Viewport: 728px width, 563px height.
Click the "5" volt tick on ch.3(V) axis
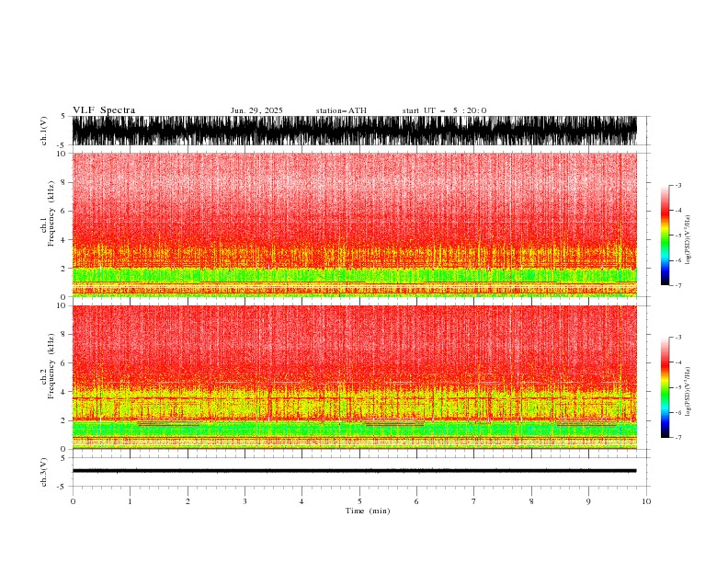[x=64, y=458]
